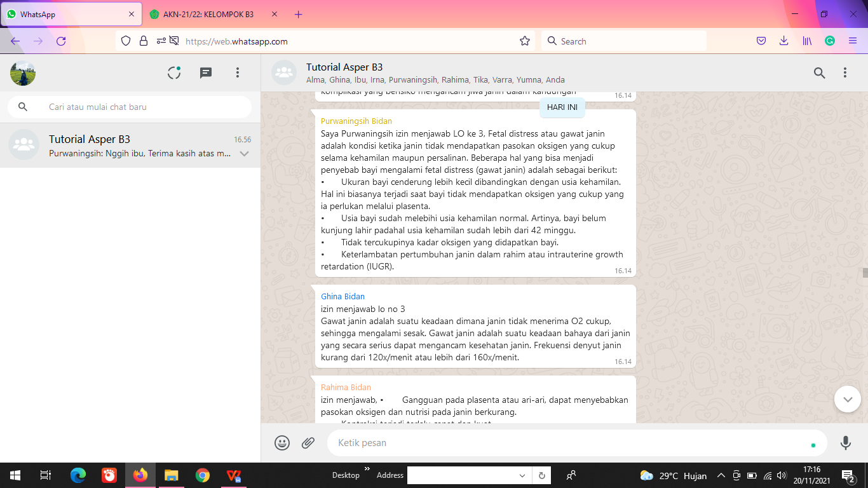This screenshot has height=488, width=868.
Task: Open File Explorer from taskbar
Action: [x=172, y=475]
